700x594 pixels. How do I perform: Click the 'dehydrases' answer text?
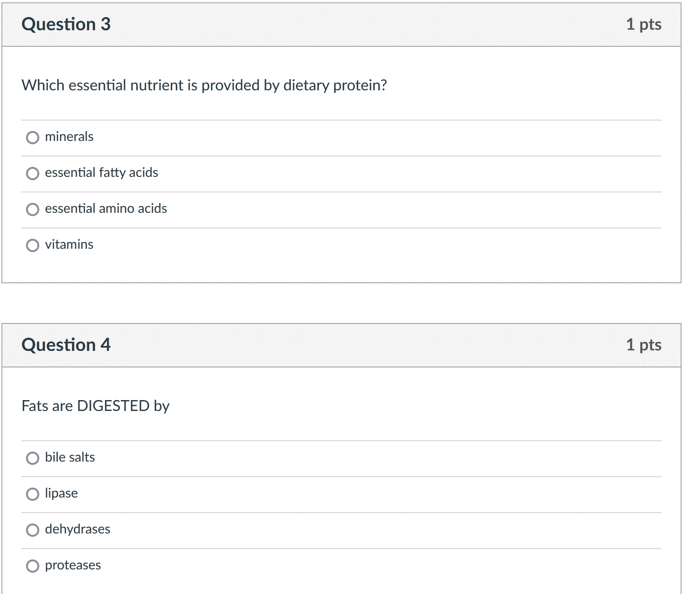coord(78,529)
